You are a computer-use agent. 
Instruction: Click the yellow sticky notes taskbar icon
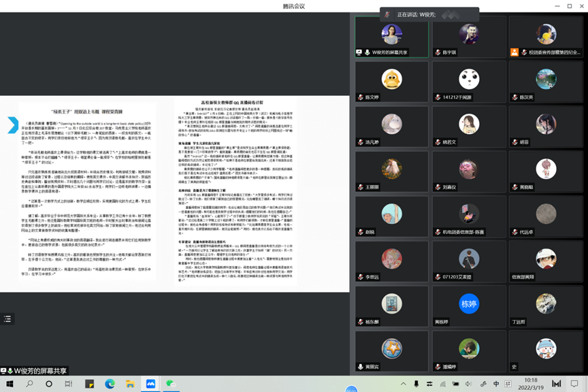89,384
